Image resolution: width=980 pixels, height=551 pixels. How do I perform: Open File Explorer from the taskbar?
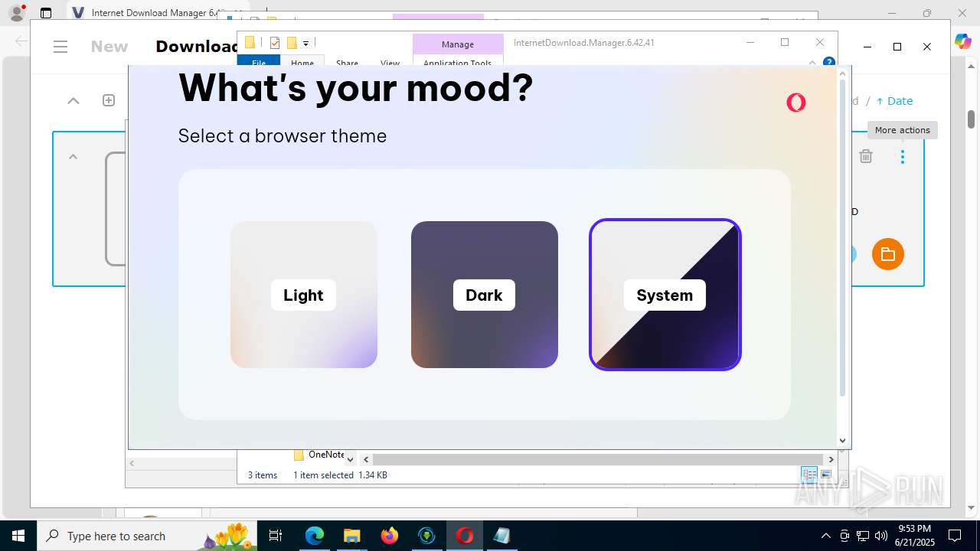[351, 536]
